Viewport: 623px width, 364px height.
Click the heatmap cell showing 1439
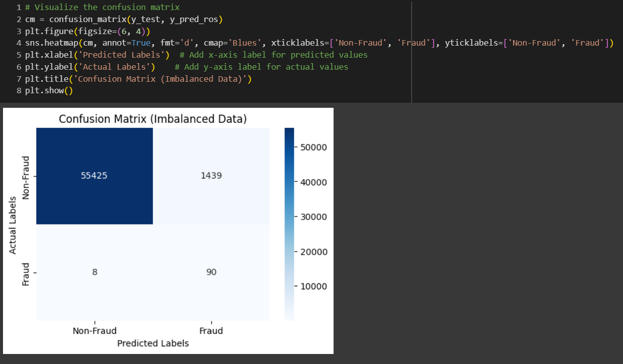211,176
